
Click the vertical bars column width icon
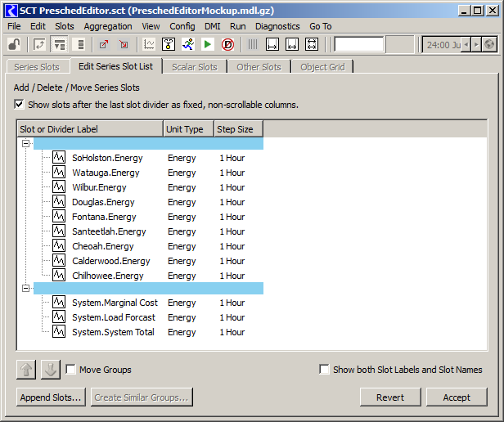click(x=253, y=44)
